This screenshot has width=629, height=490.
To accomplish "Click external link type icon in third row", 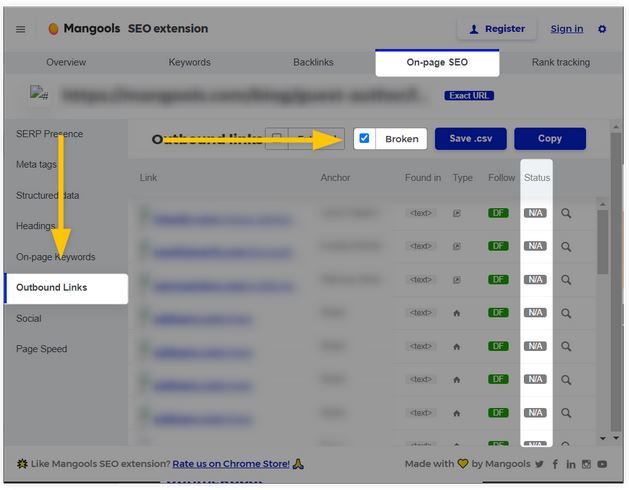I will tap(457, 280).
